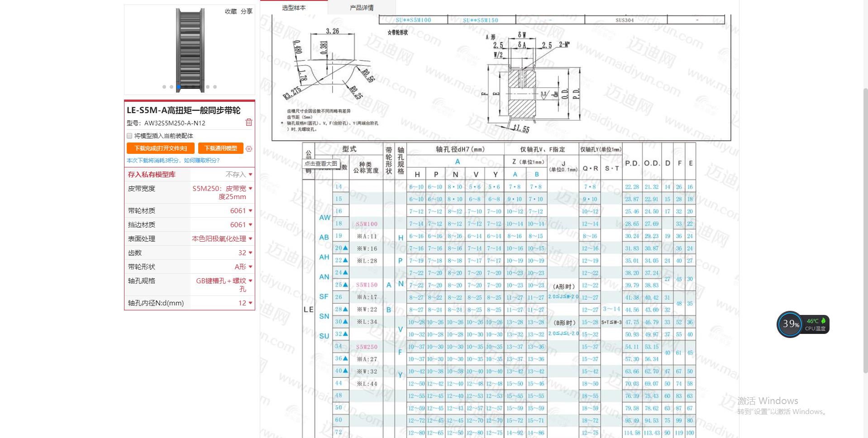Open download settings gear icon
The image size is (868, 438).
pos(249,148)
